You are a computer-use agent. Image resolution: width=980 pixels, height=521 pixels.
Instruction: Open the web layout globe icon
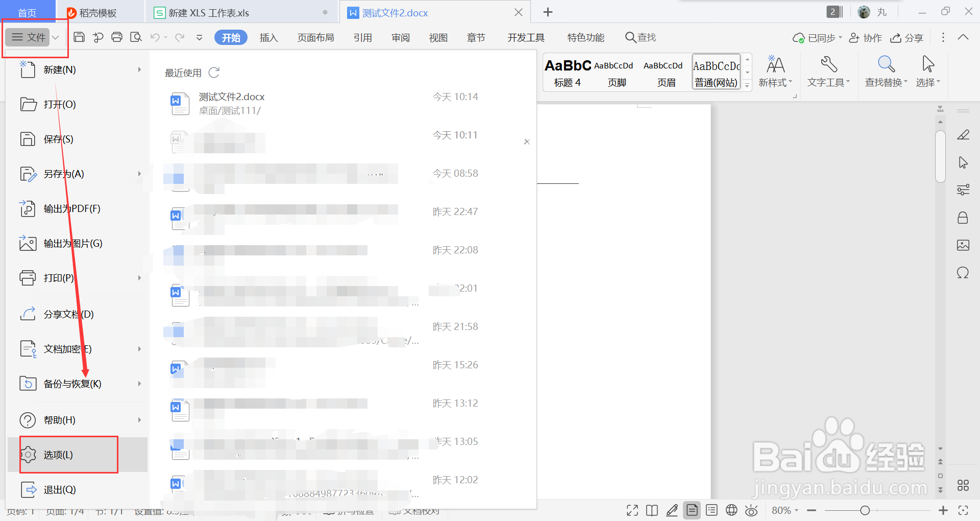tap(731, 510)
